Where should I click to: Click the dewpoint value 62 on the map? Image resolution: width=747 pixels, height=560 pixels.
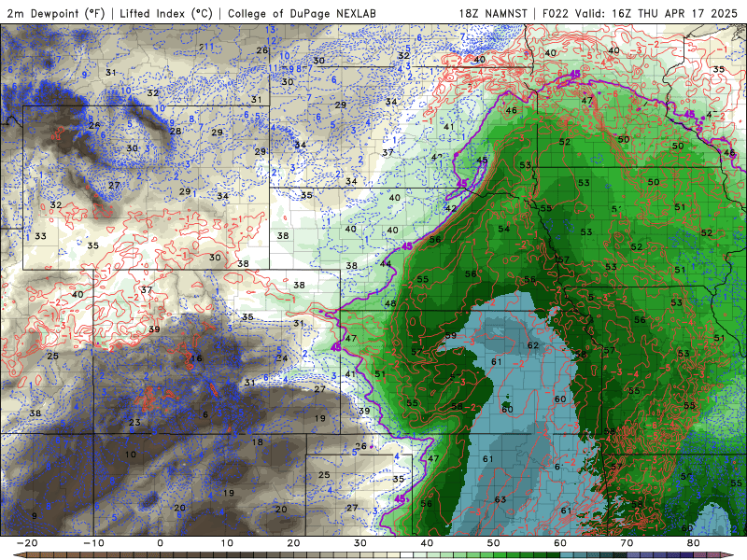(533, 345)
